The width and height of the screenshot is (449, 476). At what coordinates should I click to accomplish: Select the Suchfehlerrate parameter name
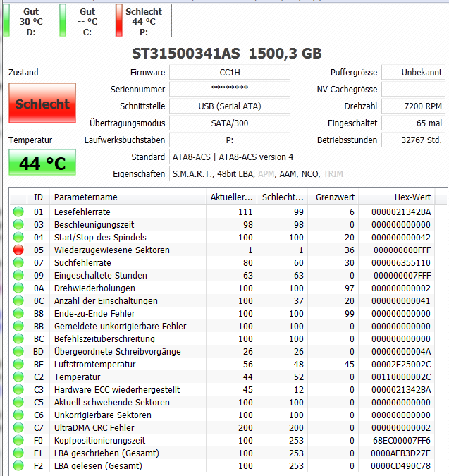click(x=82, y=263)
